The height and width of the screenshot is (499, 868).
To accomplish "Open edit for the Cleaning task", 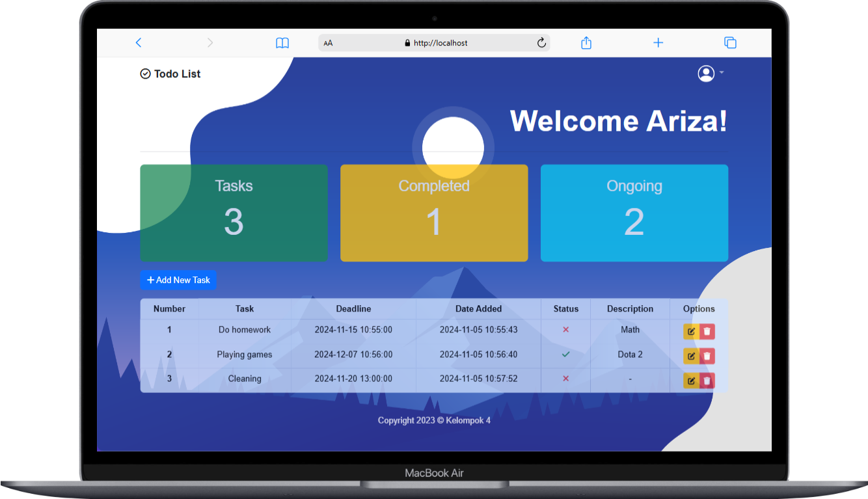I will [x=691, y=381].
